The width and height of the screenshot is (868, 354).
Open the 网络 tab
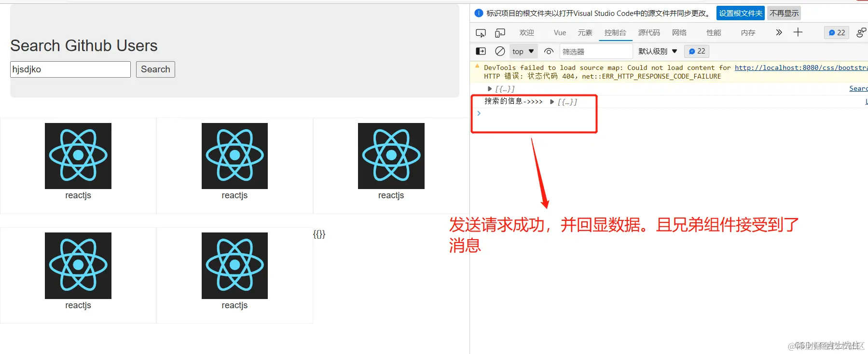point(679,32)
